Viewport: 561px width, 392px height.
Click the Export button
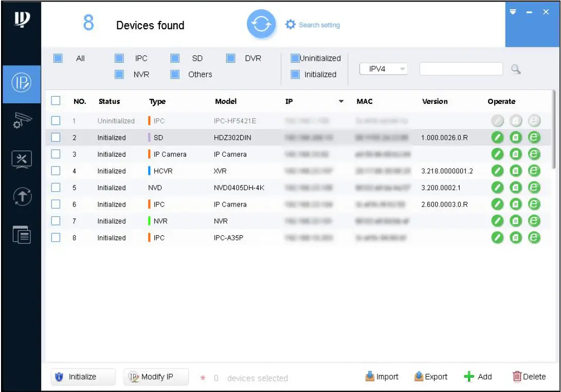point(431,377)
